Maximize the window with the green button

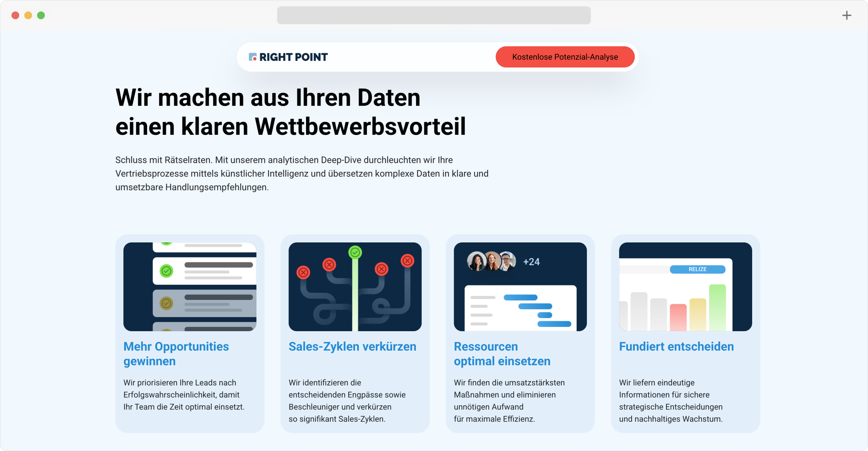41,15
